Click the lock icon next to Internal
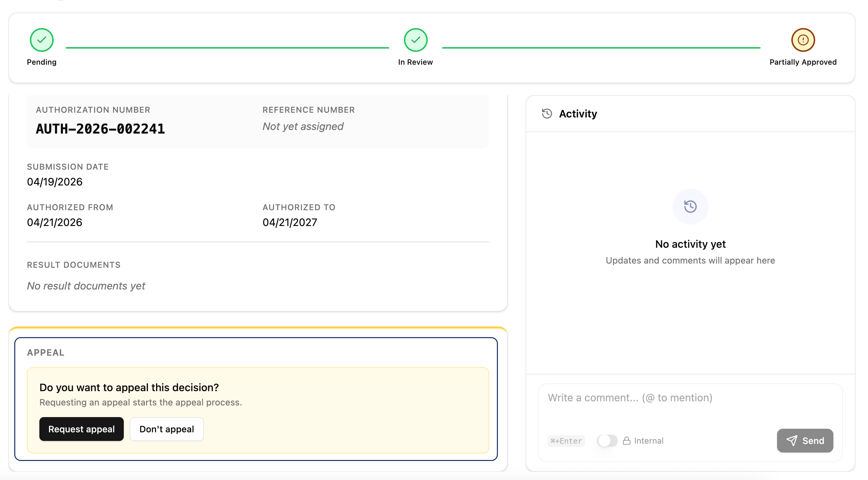This screenshot has width=868, height=480. [626, 441]
